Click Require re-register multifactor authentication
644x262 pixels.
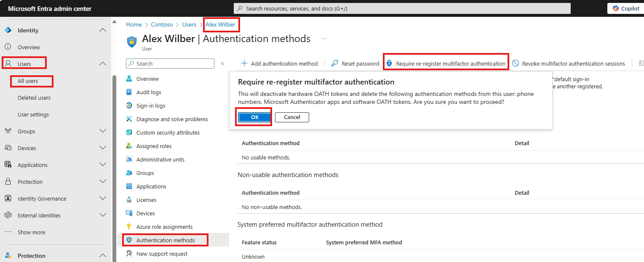pyautogui.click(x=446, y=64)
